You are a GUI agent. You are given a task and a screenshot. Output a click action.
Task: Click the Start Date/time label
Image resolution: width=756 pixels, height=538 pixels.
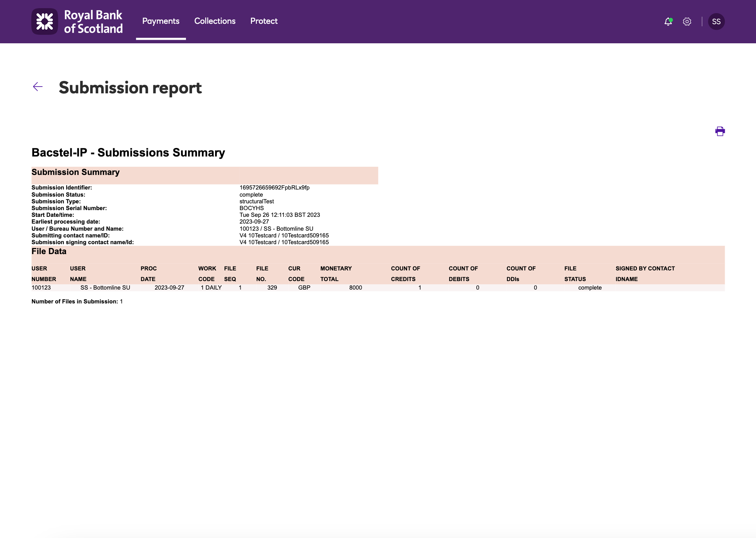(53, 215)
